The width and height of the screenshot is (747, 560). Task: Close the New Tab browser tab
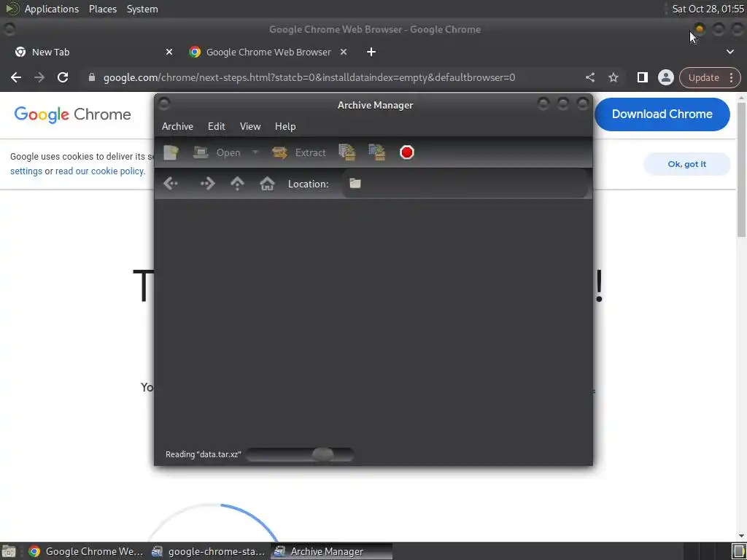tap(169, 52)
